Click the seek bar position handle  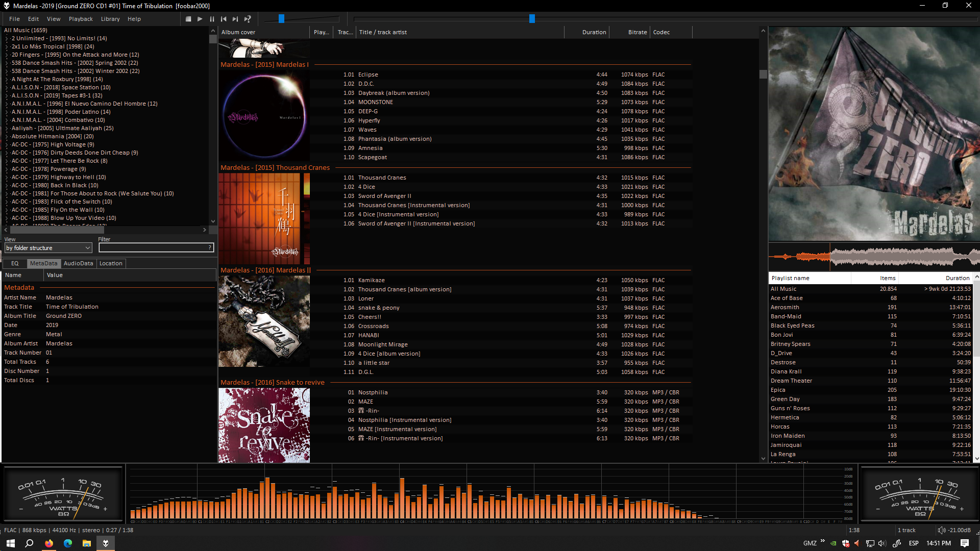[x=532, y=19]
